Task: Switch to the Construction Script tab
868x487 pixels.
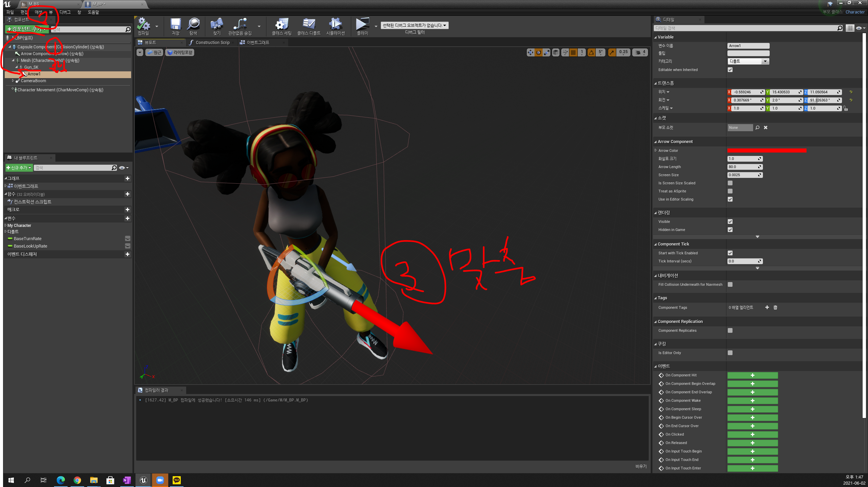Action: (x=213, y=43)
